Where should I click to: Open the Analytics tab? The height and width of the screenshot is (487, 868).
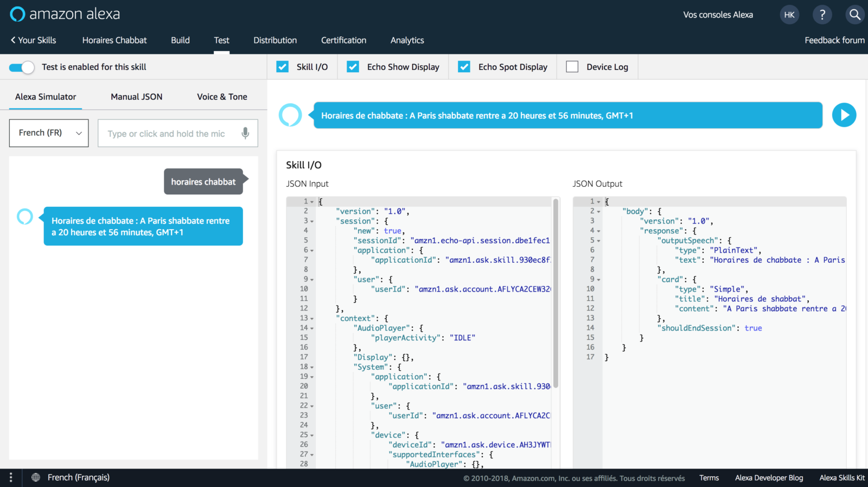407,40
